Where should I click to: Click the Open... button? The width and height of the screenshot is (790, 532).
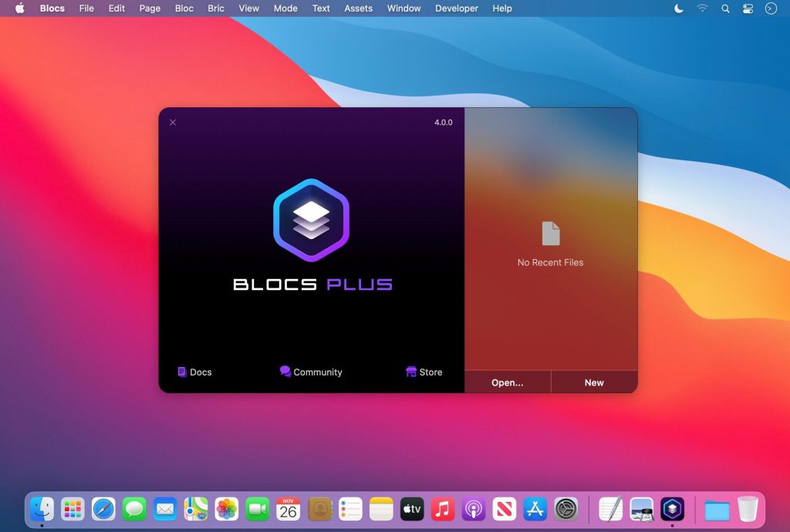point(507,382)
